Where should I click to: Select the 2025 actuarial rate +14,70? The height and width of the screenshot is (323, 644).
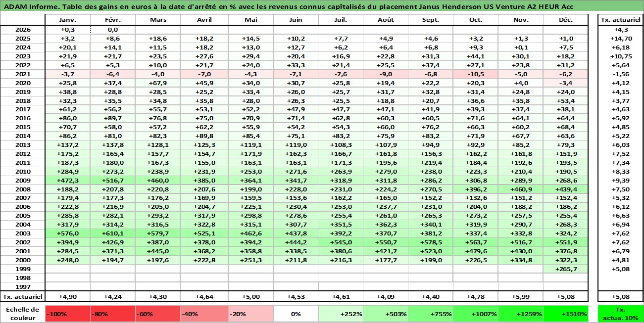[x=620, y=39]
